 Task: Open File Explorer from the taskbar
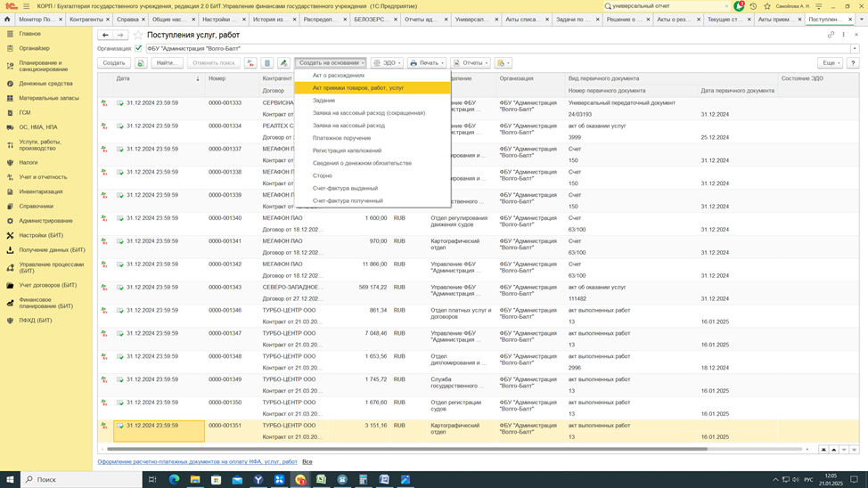[195, 480]
